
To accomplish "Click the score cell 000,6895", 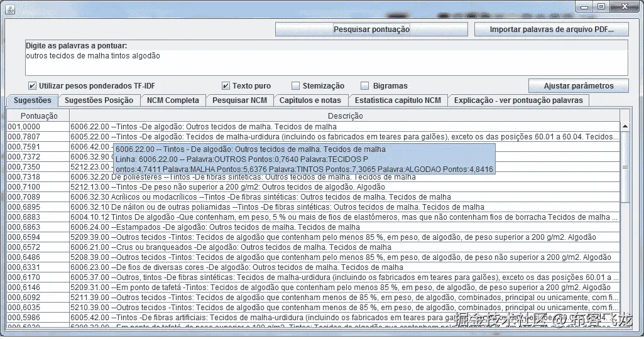I will click(x=38, y=207).
